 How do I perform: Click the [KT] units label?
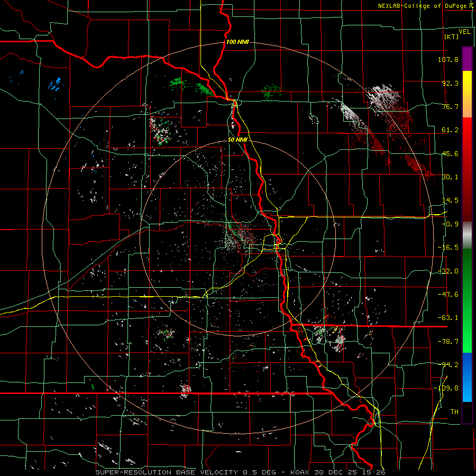pos(451,36)
